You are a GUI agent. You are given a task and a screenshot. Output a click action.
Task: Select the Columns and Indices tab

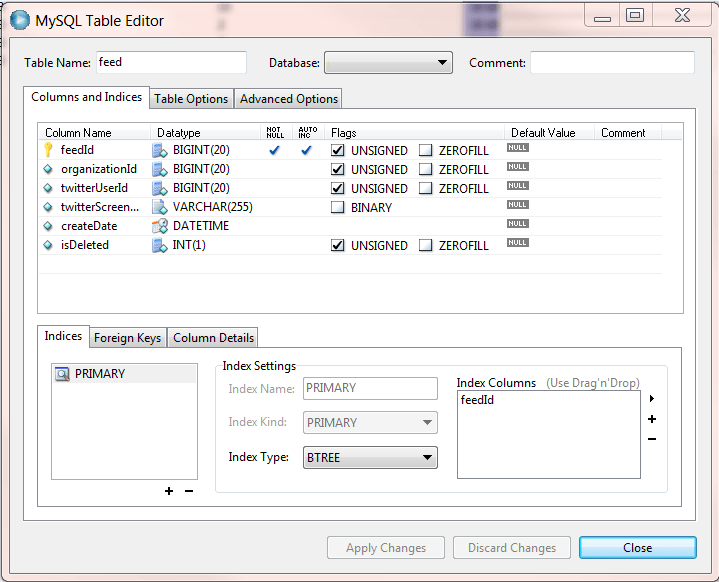(x=86, y=97)
